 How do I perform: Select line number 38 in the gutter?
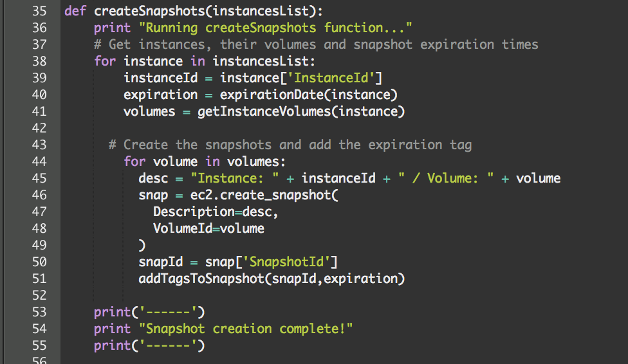click(x=39, y=61)
